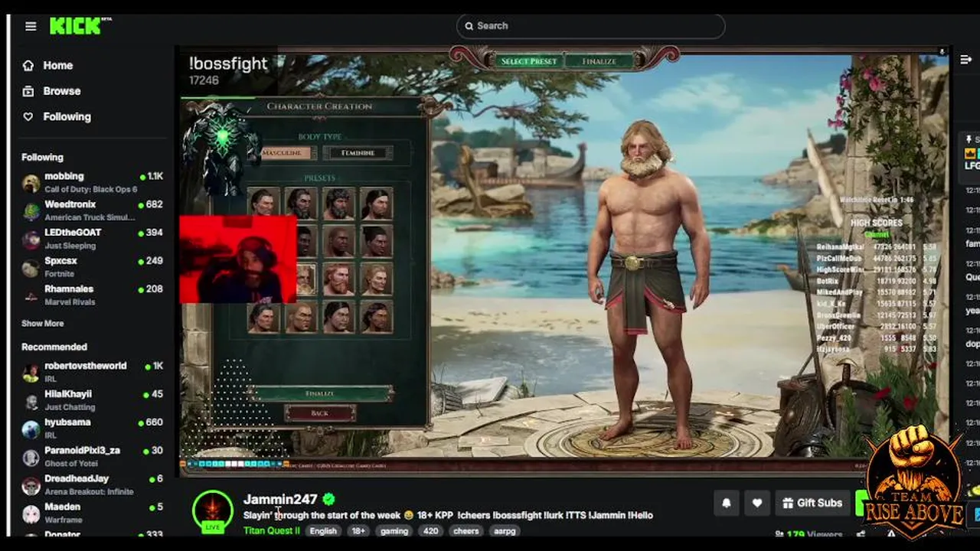Select the Feminine body type
The height and width of the screenshot is (551, 980).
tap(358, 153)
